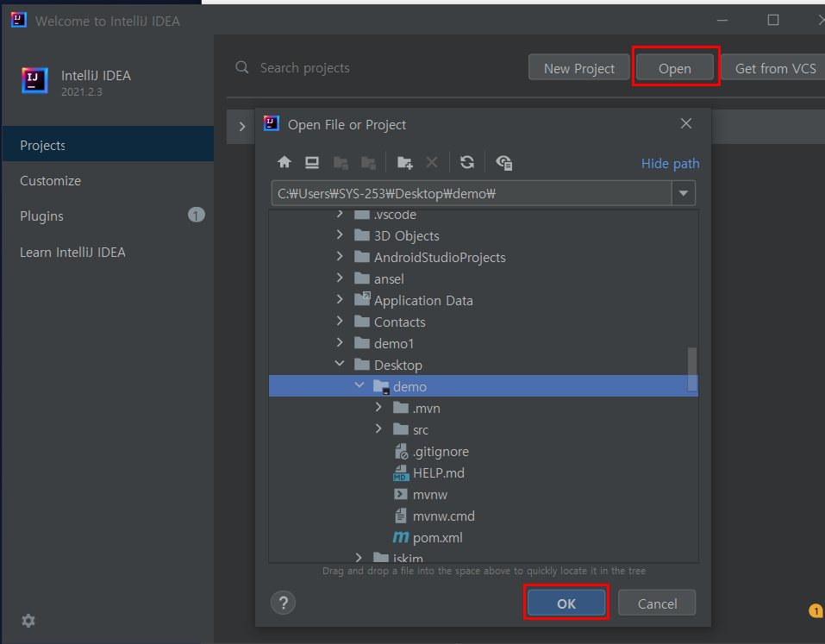Click the help question mark in the dialog
Screen dimensions: 825x644
coord(283,603)
